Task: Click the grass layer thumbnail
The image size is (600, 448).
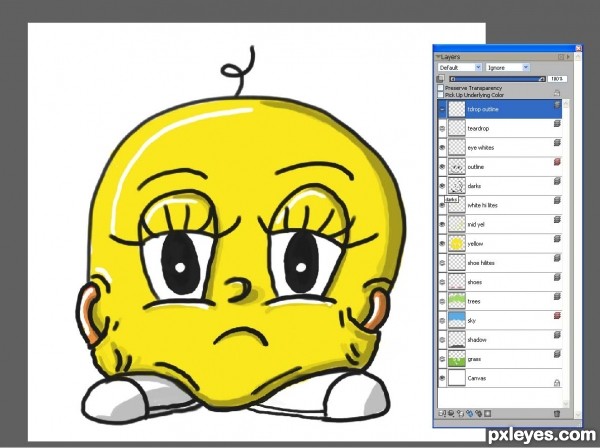Action: [457, 359]
